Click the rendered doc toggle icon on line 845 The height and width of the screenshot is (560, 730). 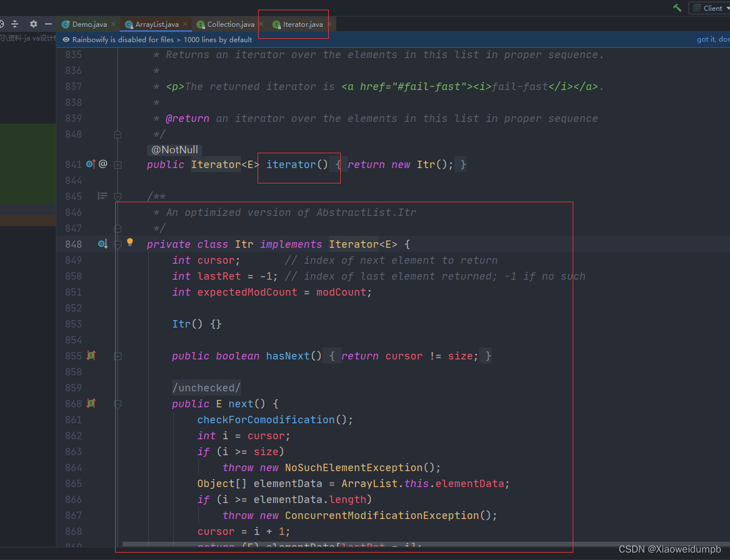point(103,196)
